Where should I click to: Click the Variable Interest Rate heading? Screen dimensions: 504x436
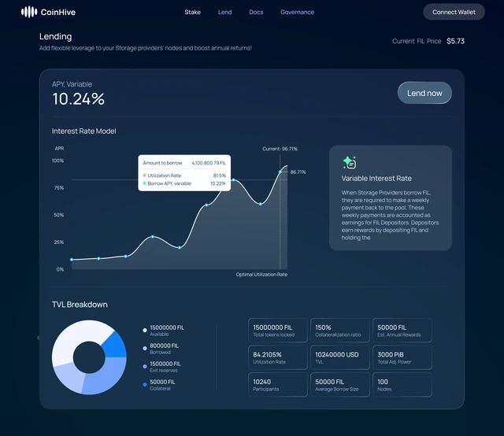[376, 179]
